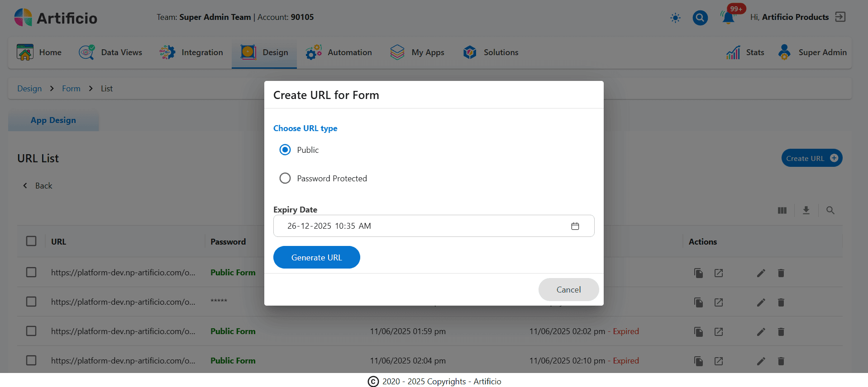Open the Stats menu
This screenshot has width=868, height=387.
coord(745,52)
